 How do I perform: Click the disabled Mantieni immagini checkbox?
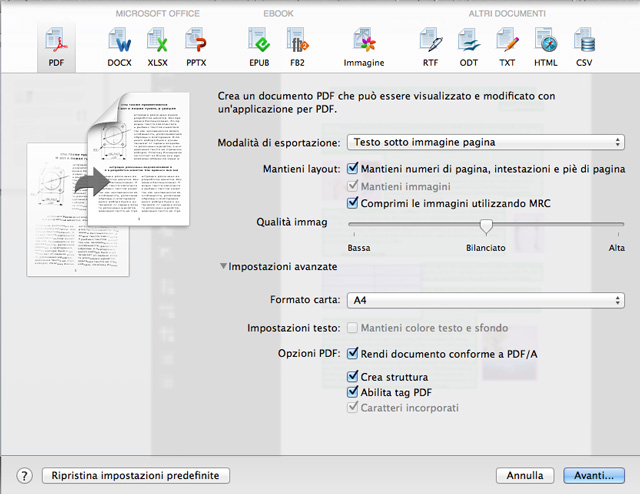pyautogui.click(x=353, y=186)
